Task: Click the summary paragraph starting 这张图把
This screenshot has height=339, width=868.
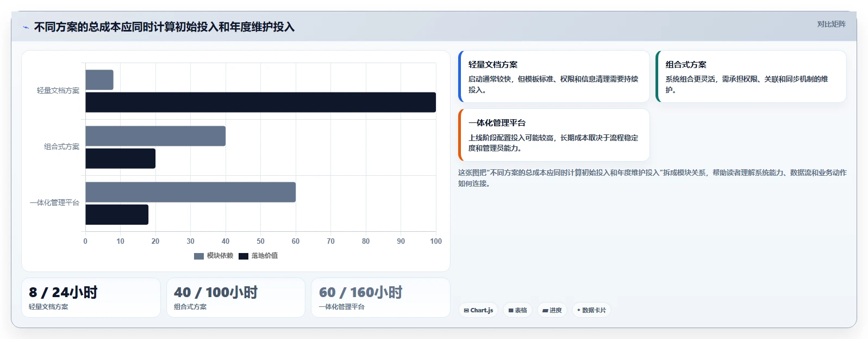Action: [652, 178]
